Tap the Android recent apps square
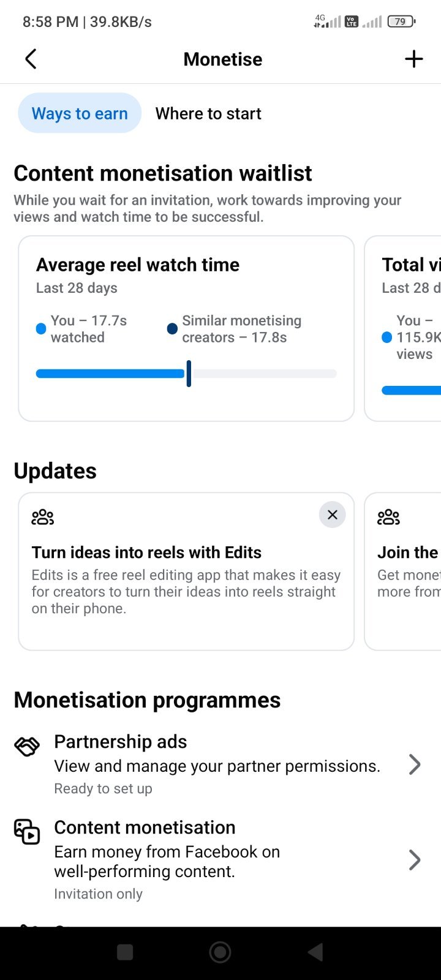Image resolution: width=441 pixels, height=980 pixels. (x=125, y=952)
